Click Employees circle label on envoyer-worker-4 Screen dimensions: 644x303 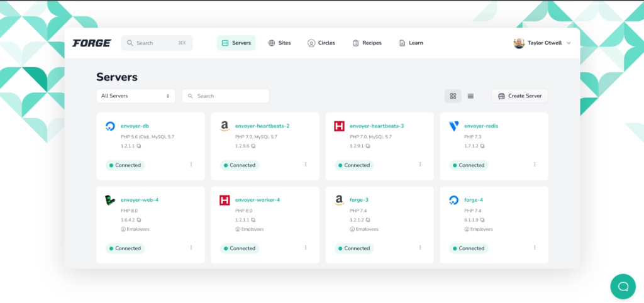pos(250,229)
